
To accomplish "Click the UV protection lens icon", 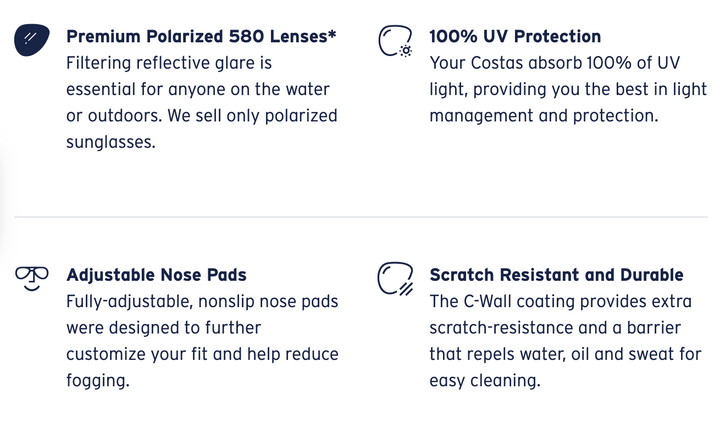I will (394, 41).
